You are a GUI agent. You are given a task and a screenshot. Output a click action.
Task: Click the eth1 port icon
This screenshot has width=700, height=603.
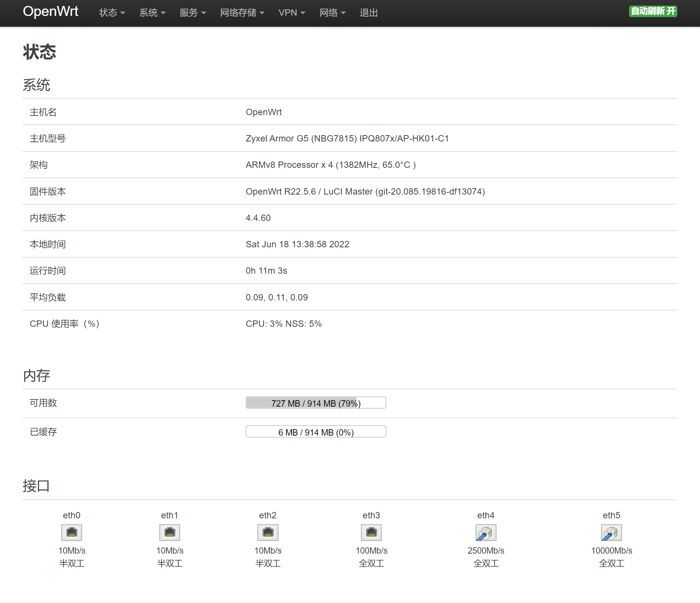(170, 532)
